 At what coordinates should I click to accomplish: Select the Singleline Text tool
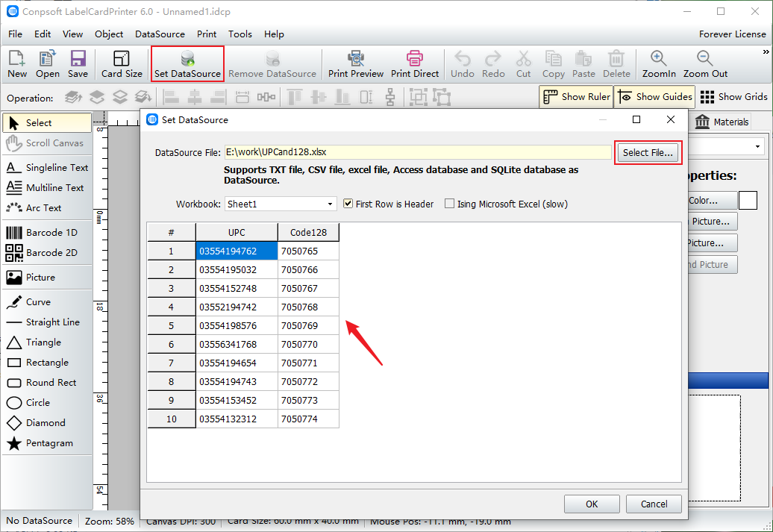coord(47,168)
